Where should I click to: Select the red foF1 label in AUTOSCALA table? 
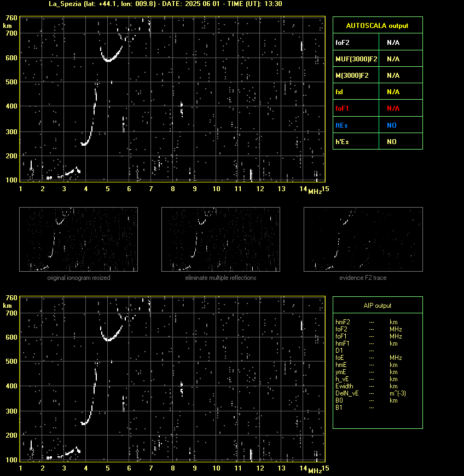coord(342,108)
